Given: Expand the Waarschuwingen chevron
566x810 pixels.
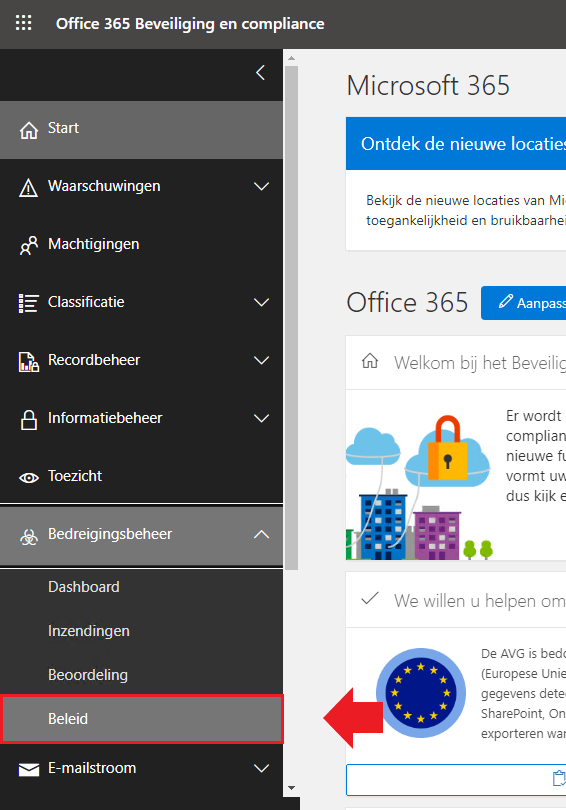Looking at the screenshot, I should (x=262, y=186).
